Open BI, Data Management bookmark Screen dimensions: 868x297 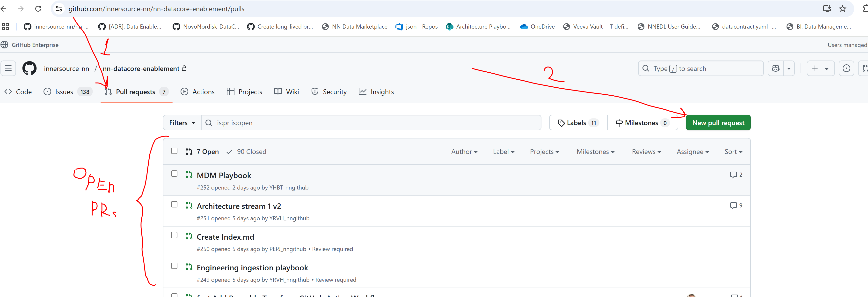[818, 27]
